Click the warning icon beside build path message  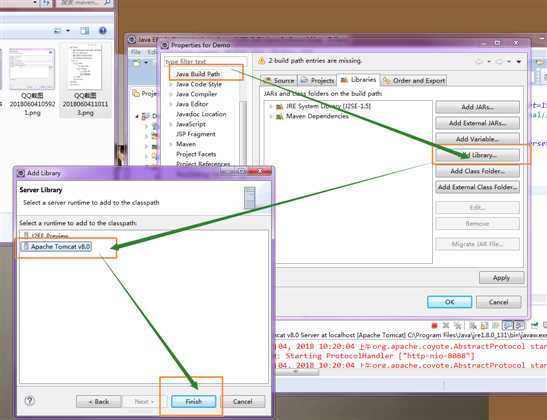click(261, 61)
